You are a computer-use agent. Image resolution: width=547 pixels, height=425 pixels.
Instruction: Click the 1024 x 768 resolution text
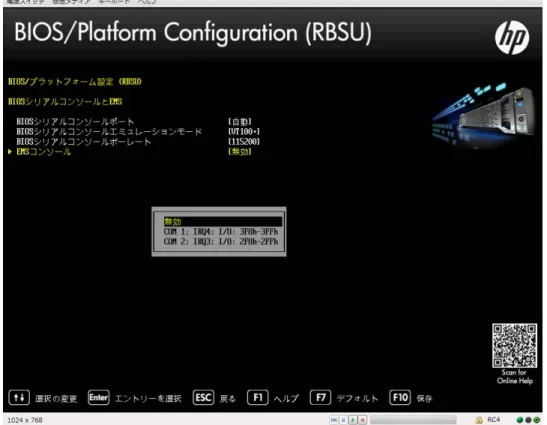click(25, 420)
